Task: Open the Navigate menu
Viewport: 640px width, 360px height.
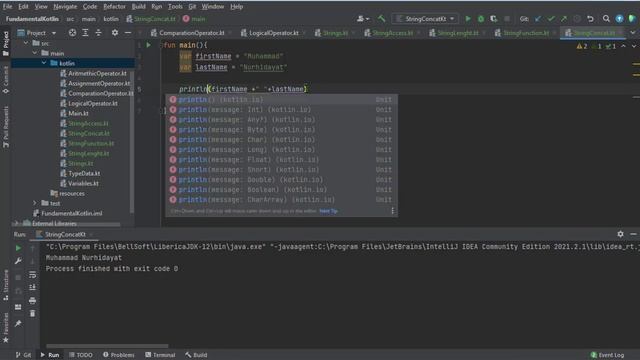Action: point(65,7)
